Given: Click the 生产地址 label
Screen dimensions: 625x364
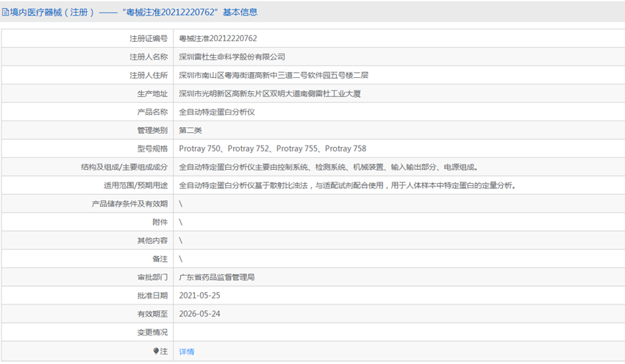Looking at the screenshot, I should [x=152, y=93].
